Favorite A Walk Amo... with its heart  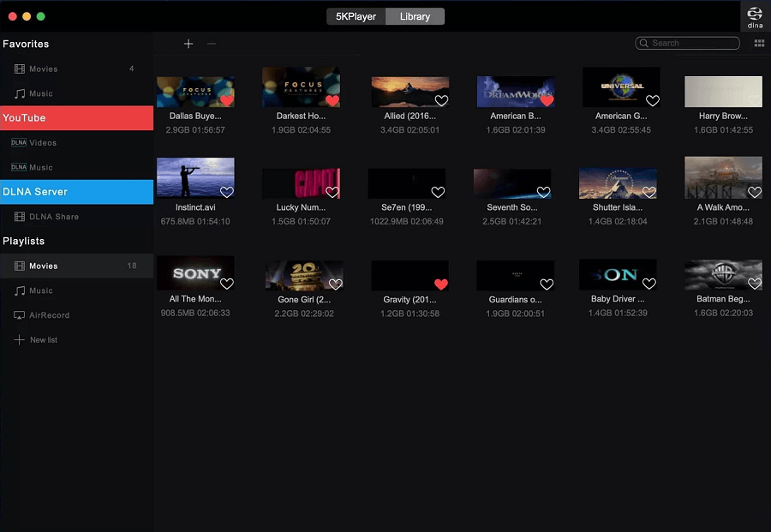pos(755,192)
